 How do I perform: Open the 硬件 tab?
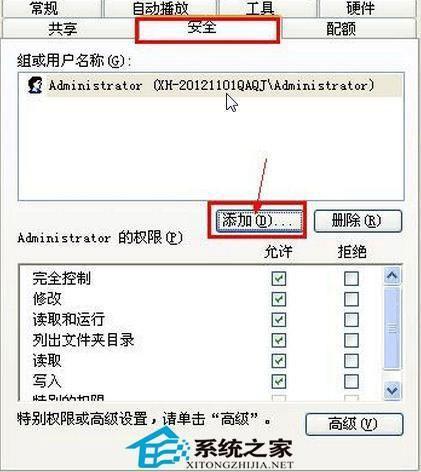click(x=361, y=8)
